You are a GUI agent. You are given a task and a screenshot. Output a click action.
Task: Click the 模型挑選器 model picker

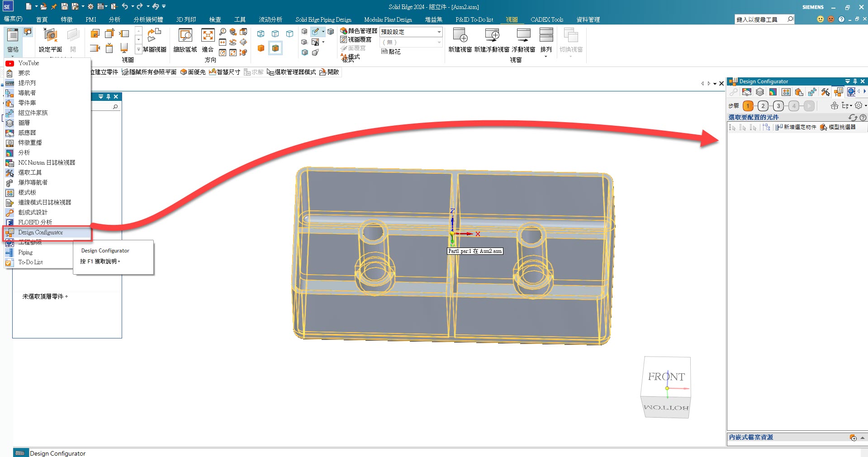click(x=838, y=127)
